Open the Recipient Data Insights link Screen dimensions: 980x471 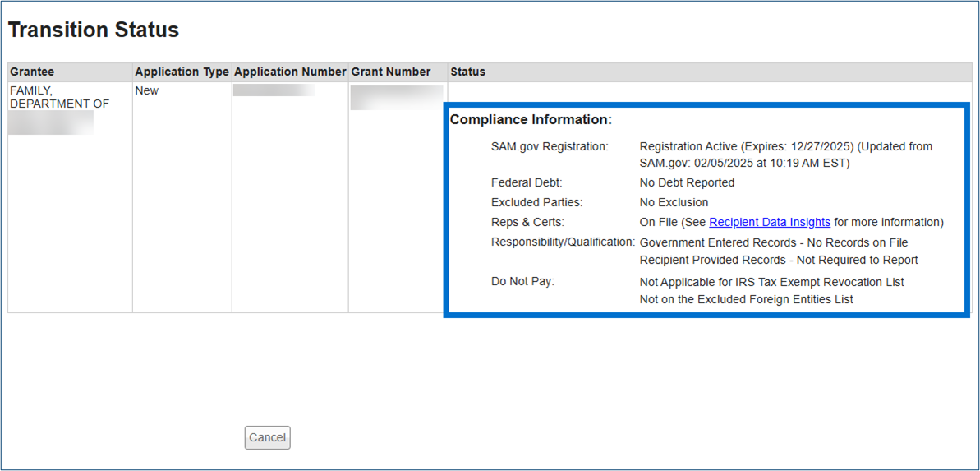tap(769, 222)
